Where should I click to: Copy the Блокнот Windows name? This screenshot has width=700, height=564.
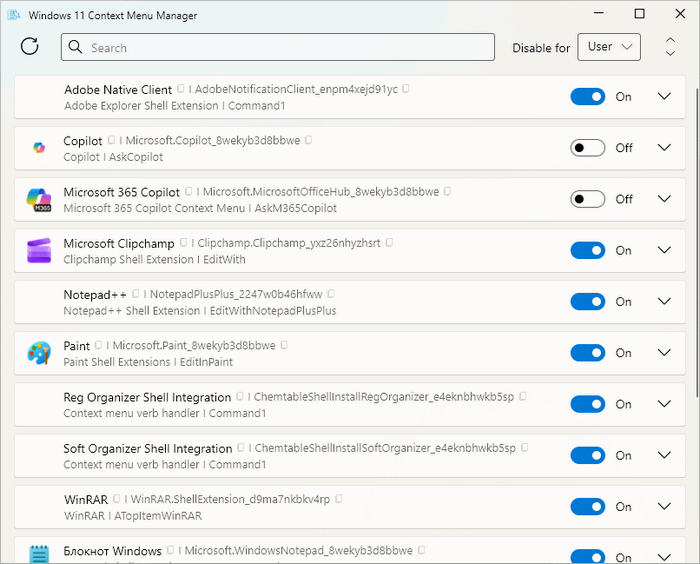[170, 550]
